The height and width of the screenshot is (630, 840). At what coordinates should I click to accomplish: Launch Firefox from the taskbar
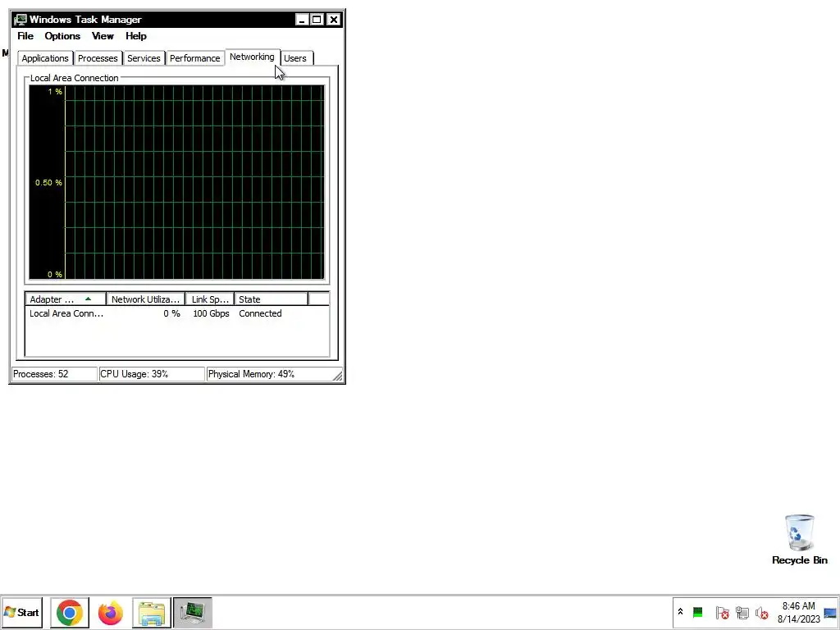click(x=111, y=612)
